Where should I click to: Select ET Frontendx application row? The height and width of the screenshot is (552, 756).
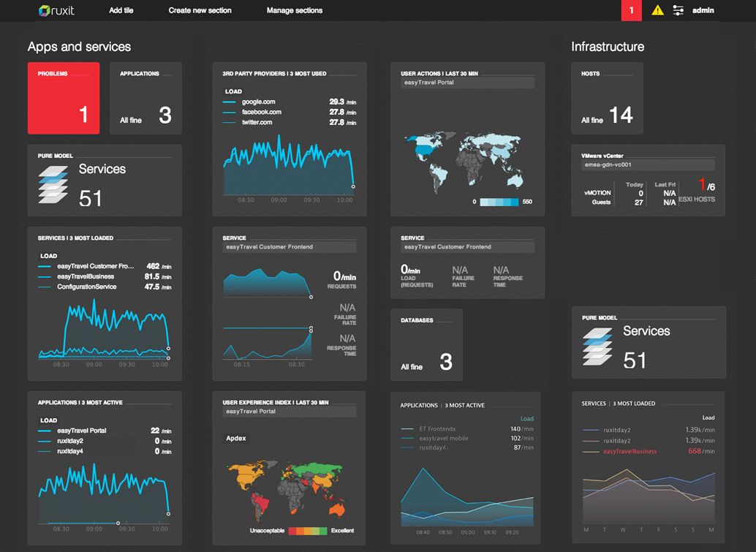(467, 428)
